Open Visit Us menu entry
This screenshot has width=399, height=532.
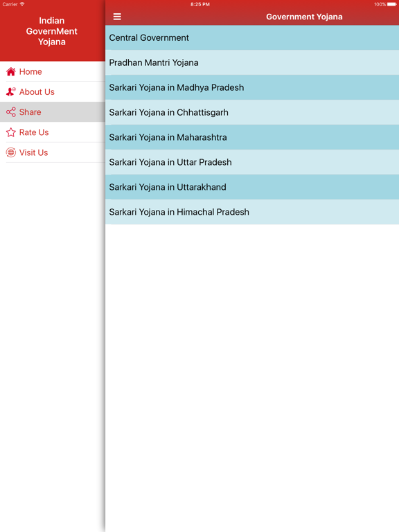(53, 152)
